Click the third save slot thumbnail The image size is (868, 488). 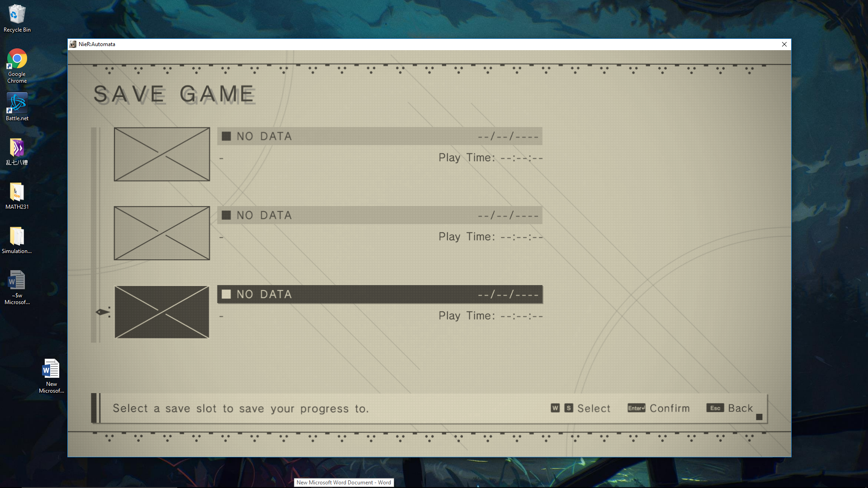pos(162,312)
